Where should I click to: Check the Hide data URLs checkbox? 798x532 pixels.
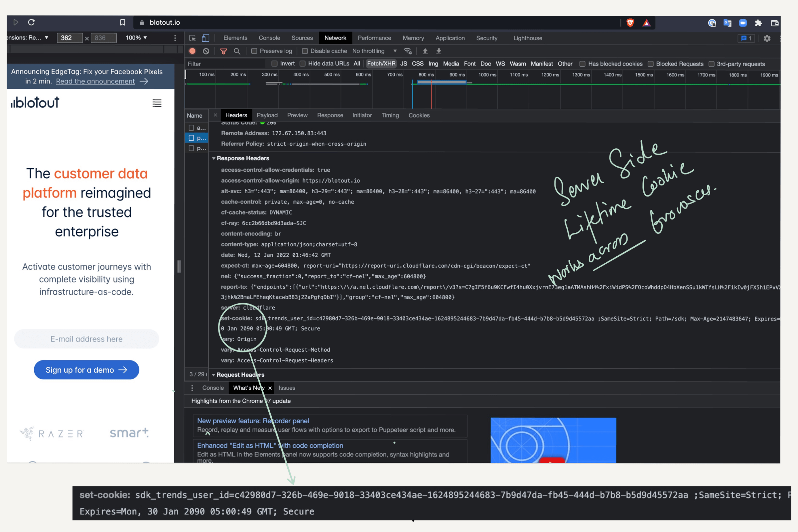tap(303, 64)
